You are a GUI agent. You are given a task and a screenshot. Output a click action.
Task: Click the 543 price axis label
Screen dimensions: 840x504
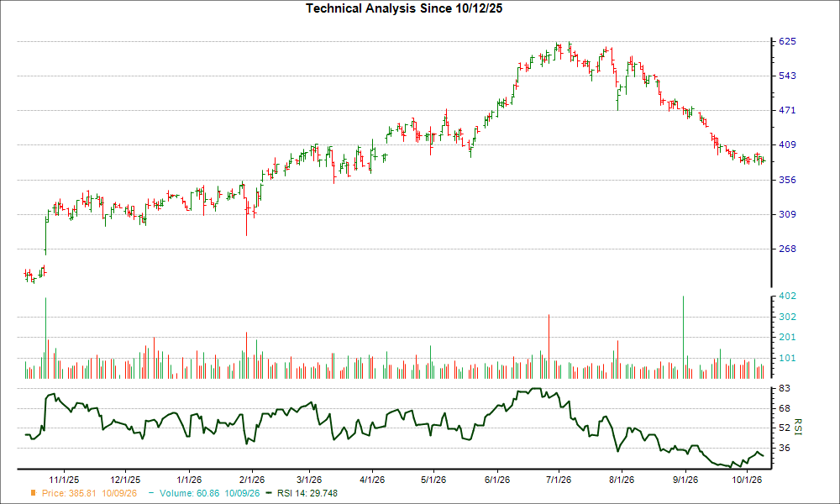pos(787,76)
